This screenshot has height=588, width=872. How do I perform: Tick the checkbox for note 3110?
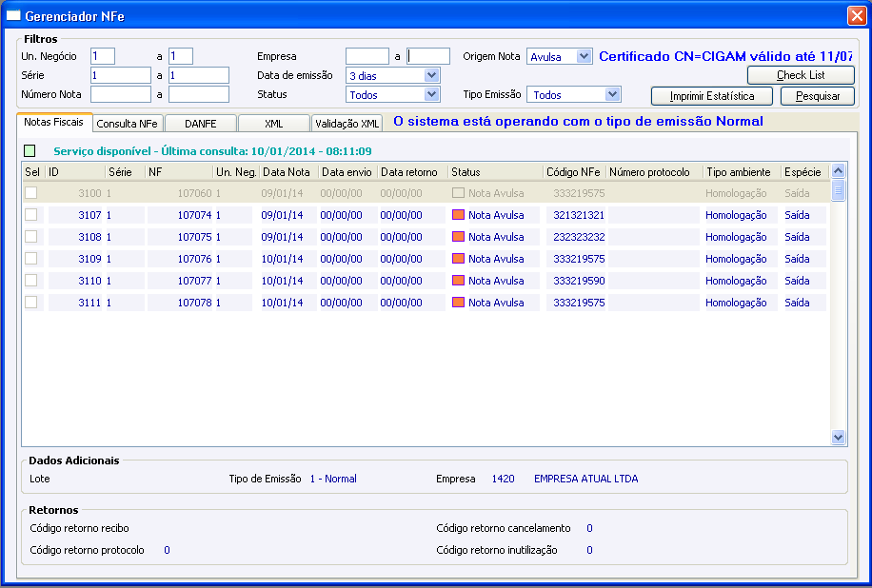(x=31, y=281)
